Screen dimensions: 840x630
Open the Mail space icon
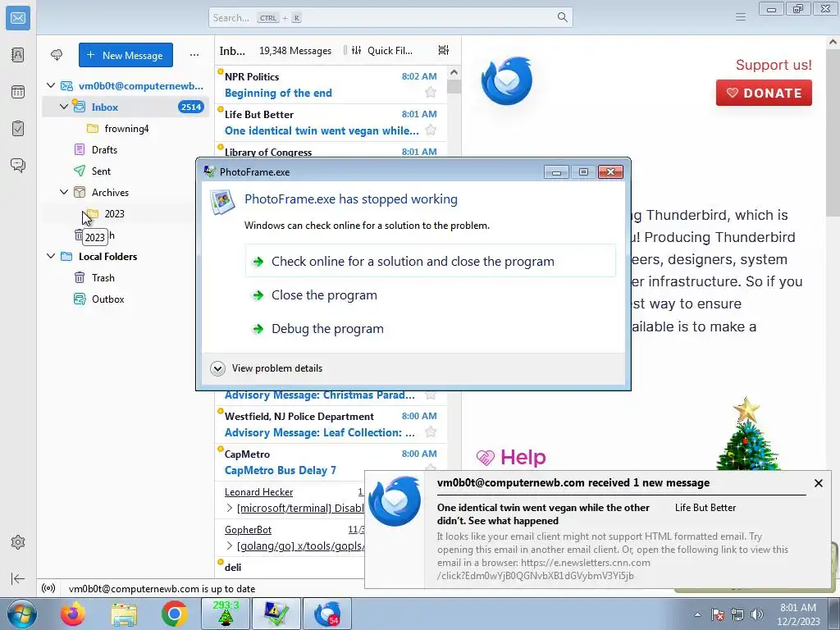18,18
